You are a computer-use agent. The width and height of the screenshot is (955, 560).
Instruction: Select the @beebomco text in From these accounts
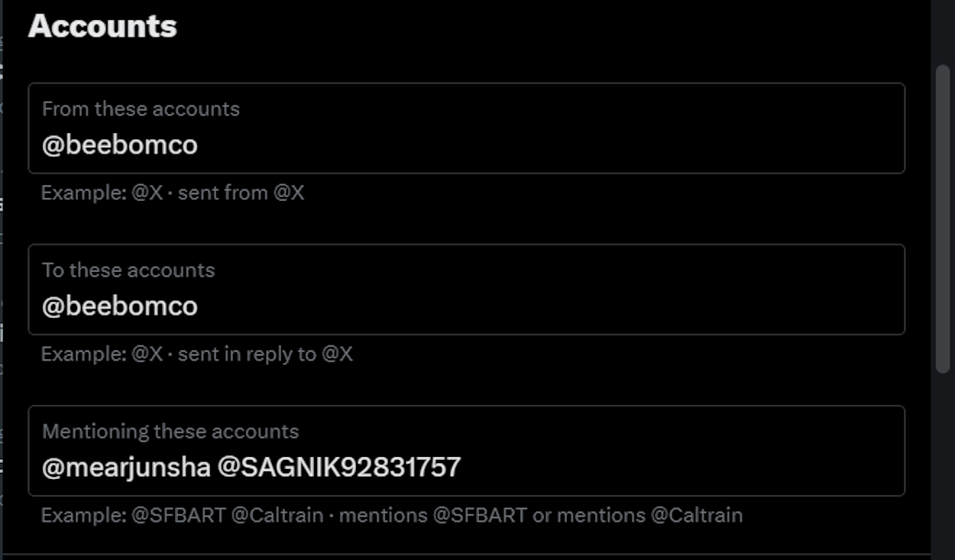119,144
